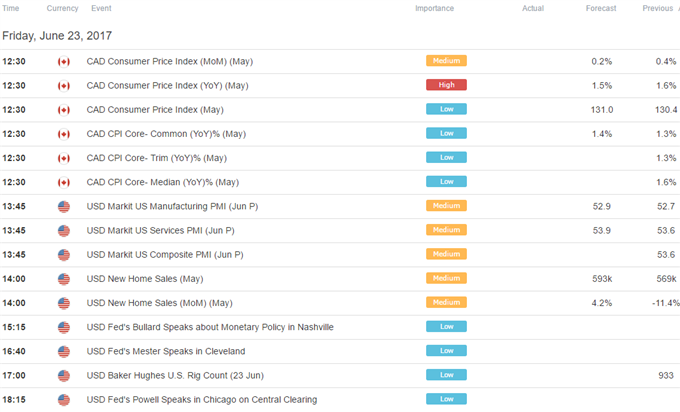This screenshot has width=680, height=412.
Task: Click Canada flag beside CPI Core- Median row
Action: [x=64, y=183]
